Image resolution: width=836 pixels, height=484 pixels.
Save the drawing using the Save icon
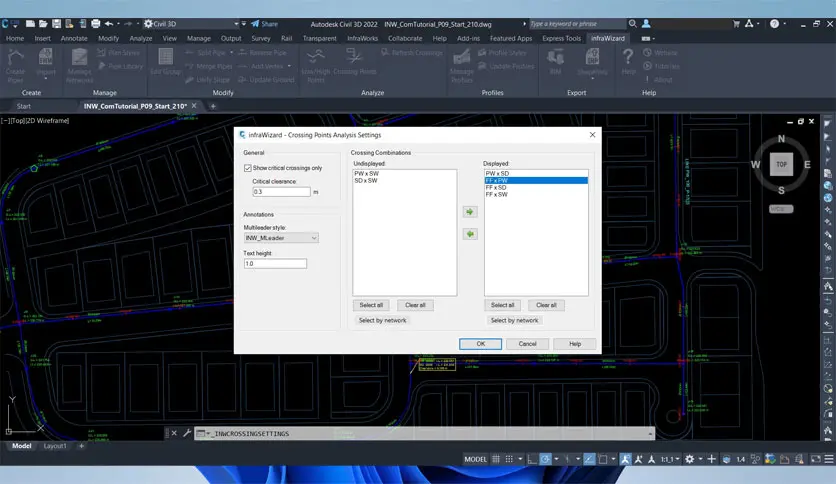(57, 24)
